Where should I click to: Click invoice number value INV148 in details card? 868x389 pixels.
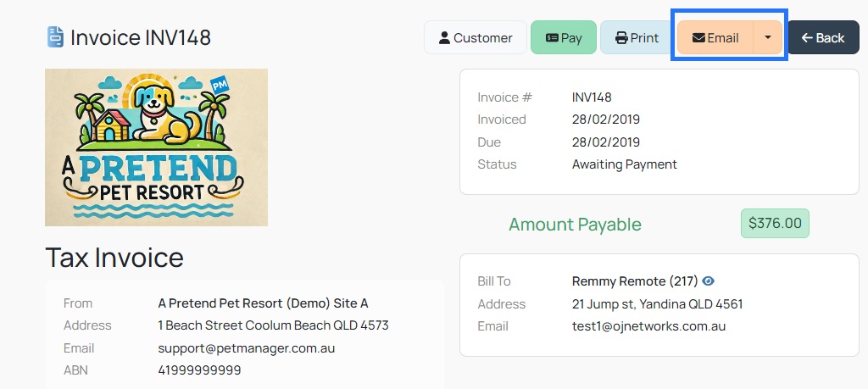click(592, 97)
